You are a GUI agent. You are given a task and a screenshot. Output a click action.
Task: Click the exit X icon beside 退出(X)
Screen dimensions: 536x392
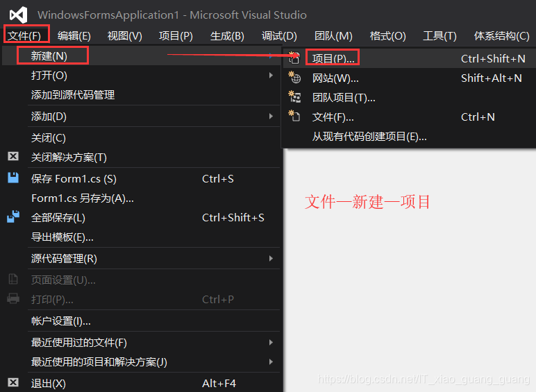pos(13,382)
